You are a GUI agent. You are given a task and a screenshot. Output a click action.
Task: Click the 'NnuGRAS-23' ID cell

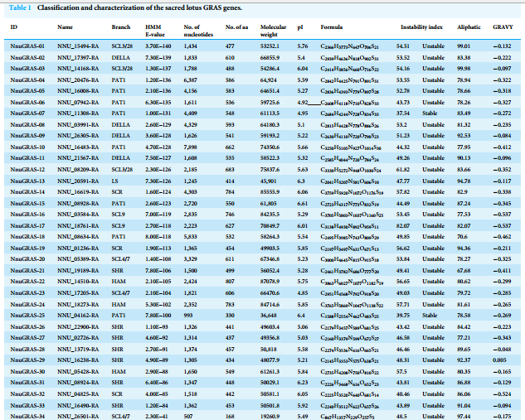point(27,293)
